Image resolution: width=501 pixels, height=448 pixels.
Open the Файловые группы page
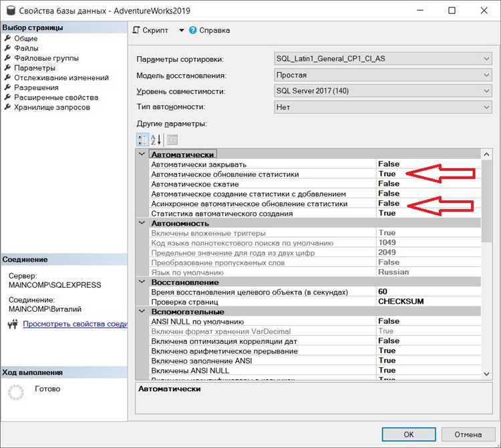pyautogui.click(x=46, y=58)
